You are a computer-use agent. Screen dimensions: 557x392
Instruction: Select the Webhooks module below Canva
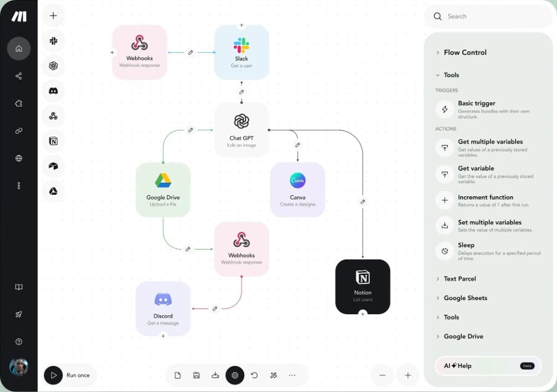click(x=242, y=249)
